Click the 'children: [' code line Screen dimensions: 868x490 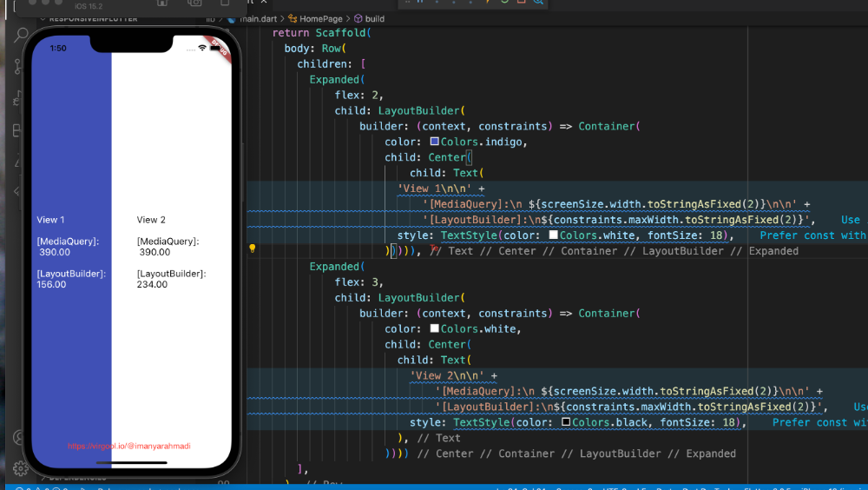(x=331, y=63)
